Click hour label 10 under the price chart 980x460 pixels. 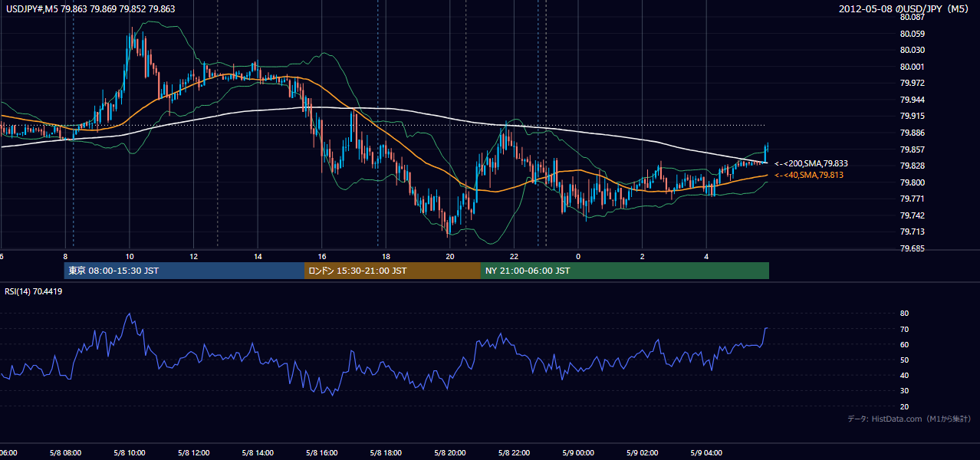(x=130, y=256)
